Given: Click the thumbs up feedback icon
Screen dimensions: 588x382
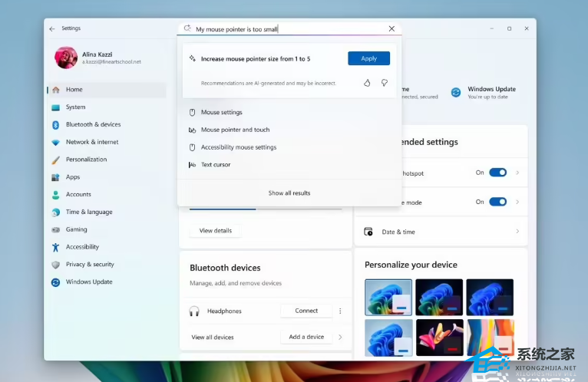Looking at the screenshot, I should click(367, 83).
